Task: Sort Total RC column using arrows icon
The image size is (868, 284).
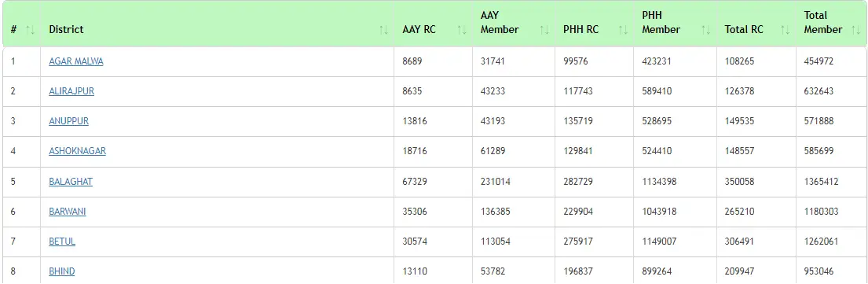Action: pyautogui.click(x=785, y=30)
